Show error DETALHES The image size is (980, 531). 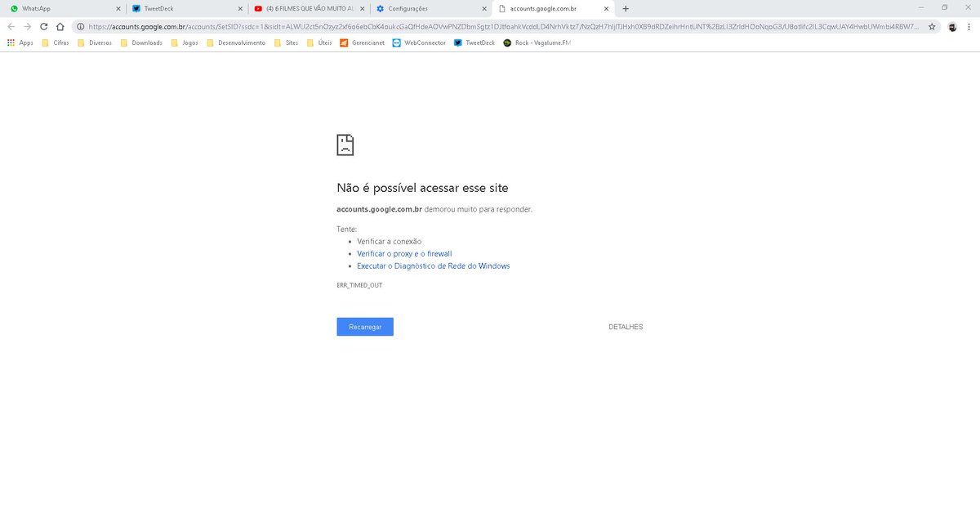[x=626, y=327]
